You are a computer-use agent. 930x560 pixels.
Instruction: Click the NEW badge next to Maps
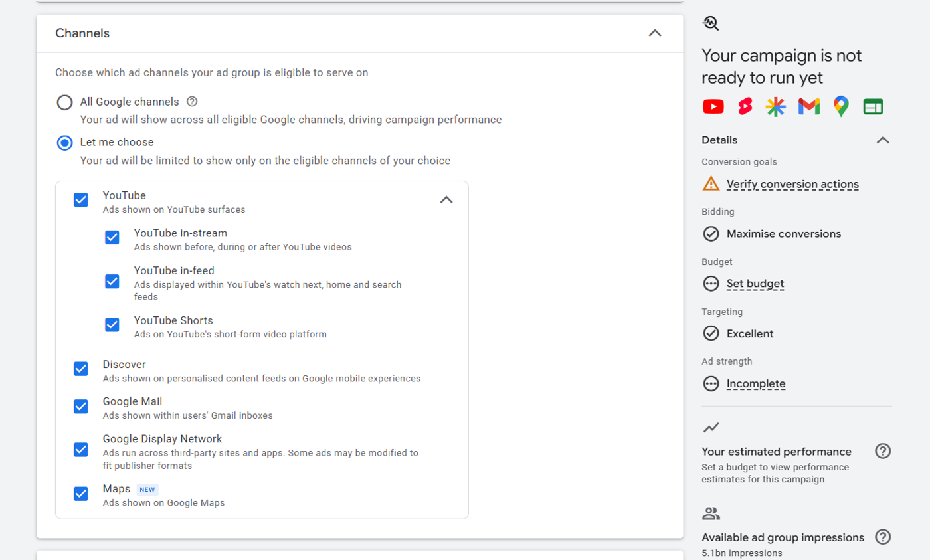click(147, 490)
